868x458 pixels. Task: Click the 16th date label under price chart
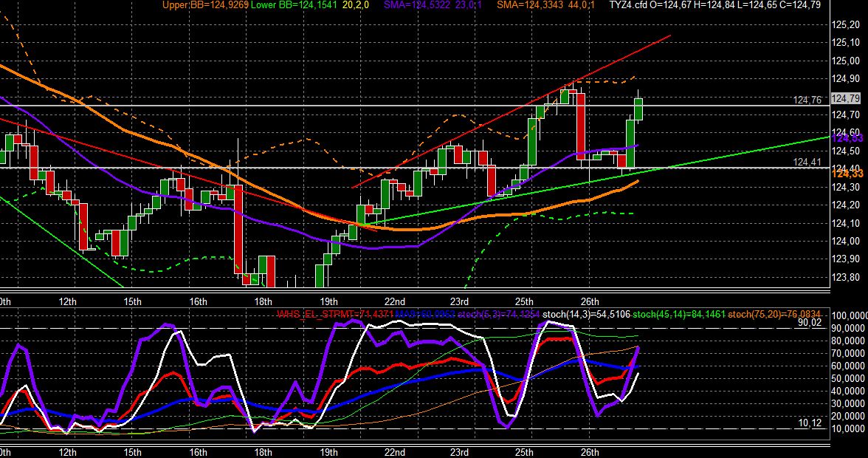click(198, 301)
